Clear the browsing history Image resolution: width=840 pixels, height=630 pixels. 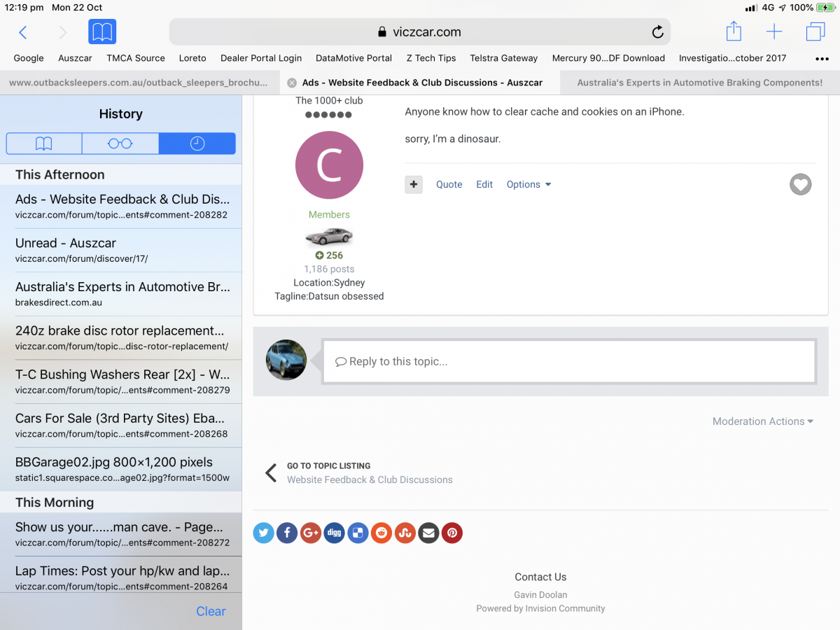[211, 611]
